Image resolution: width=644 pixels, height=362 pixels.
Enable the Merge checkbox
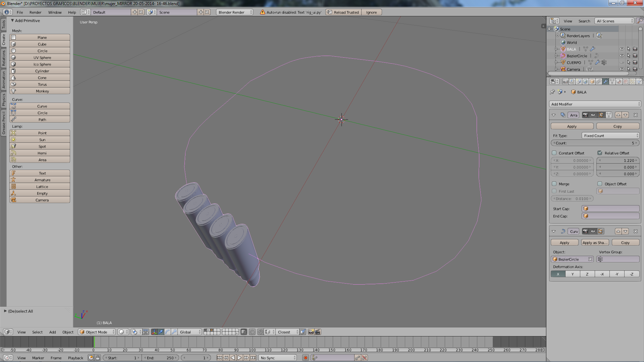click(554, 184)
